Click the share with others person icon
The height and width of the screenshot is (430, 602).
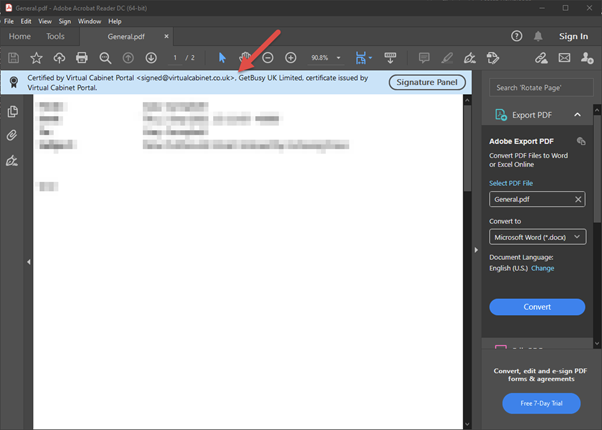587,58
